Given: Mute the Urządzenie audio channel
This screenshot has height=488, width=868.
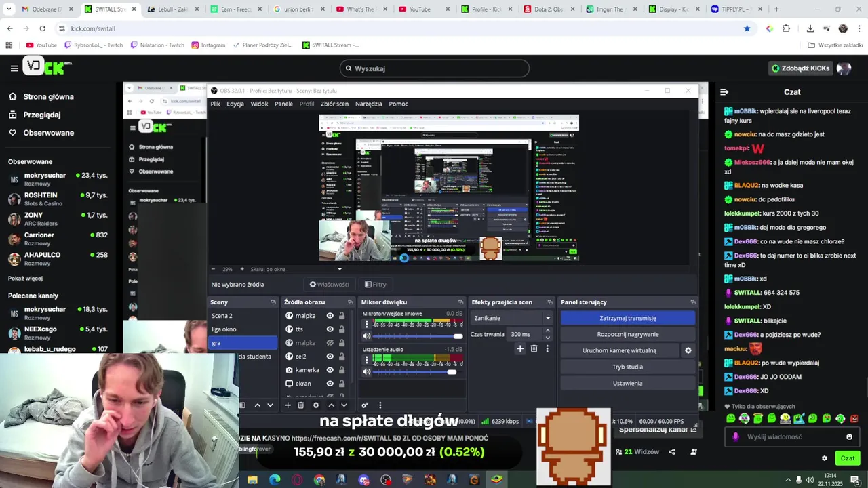Looking at the screenshot, I should point(367,371).
